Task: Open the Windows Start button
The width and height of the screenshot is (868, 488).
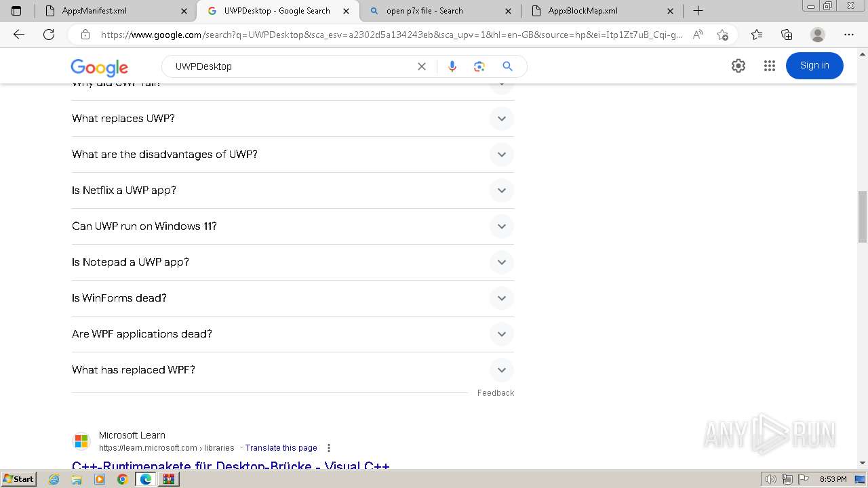Action: (x=19, y=479)
